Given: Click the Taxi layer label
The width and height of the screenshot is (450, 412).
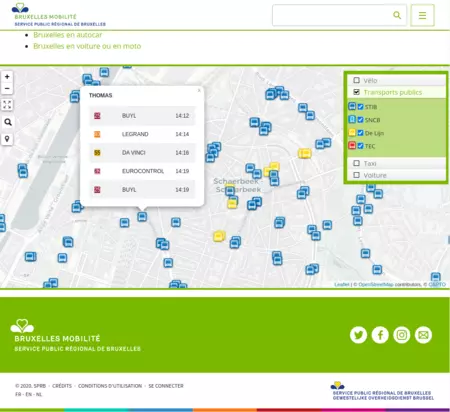Looking at the screenshot, I should point(370,163).
